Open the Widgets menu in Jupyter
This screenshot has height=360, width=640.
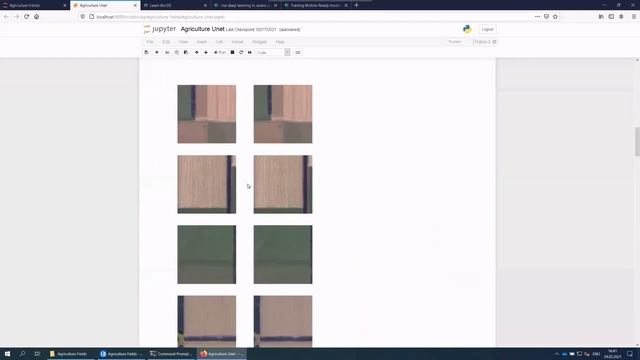click(x=260, y=42)
